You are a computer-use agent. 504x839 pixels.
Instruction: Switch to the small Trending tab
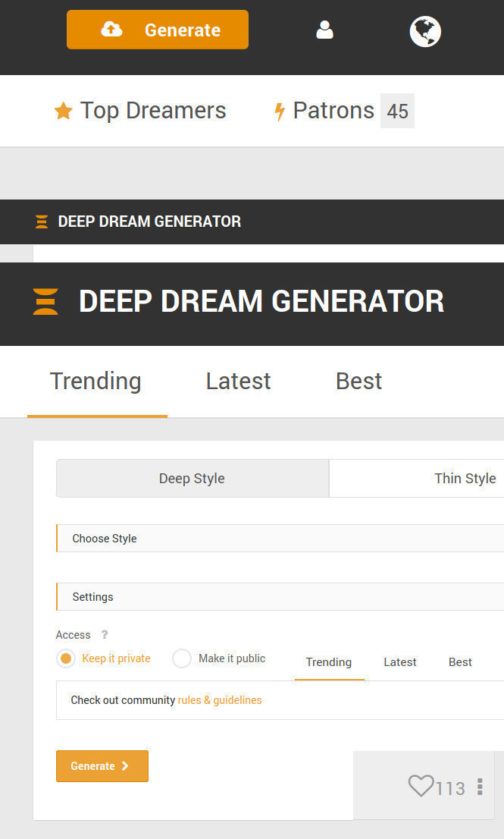[329, 662]
